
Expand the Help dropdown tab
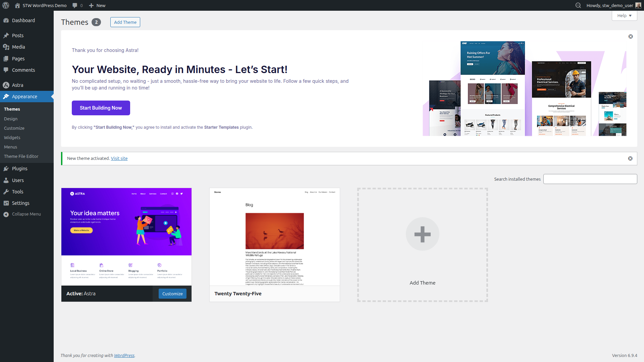pyautogui.click(x=624, y=16)
